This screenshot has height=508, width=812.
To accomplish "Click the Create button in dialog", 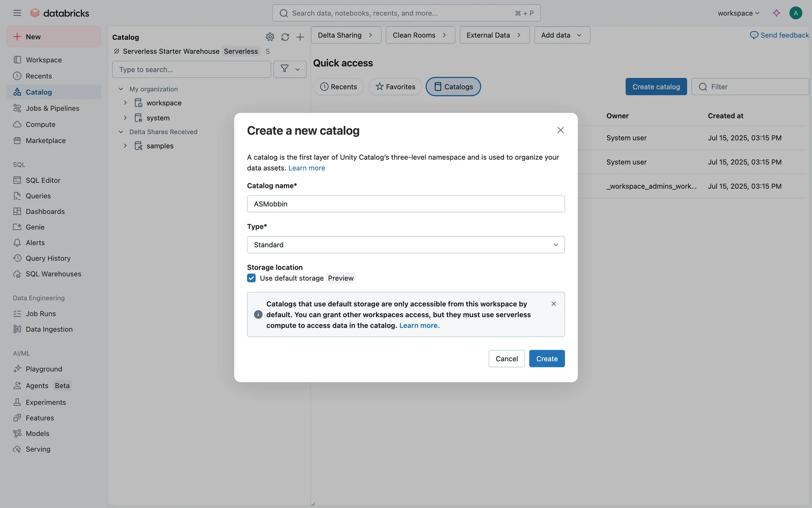I will [547, 359].
